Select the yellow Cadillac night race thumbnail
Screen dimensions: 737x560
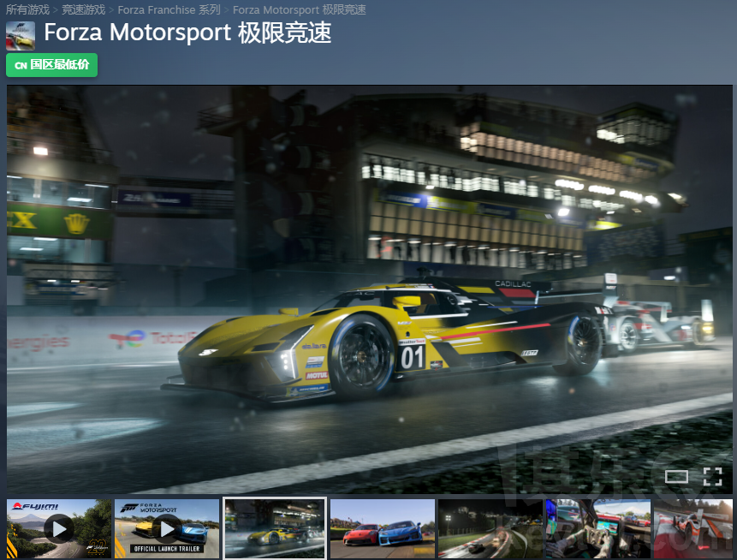[275, 528]
